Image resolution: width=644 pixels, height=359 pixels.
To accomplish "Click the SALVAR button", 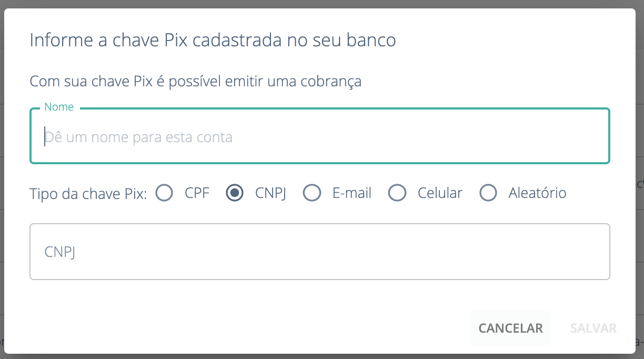I will click(592, 327).
